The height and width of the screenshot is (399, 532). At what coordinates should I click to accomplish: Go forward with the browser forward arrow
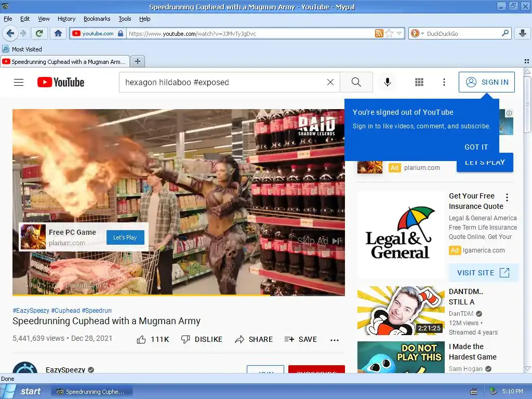click(23, 33)
